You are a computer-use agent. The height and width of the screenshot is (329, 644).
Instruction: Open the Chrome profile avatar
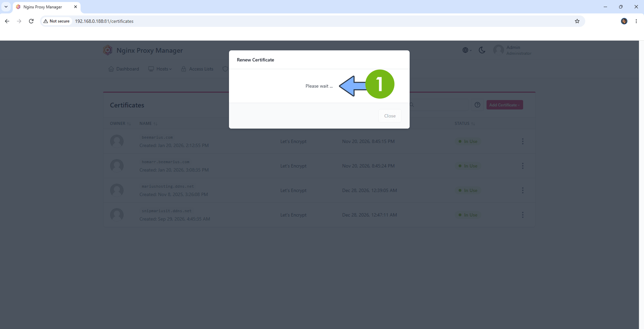(624, 21)
